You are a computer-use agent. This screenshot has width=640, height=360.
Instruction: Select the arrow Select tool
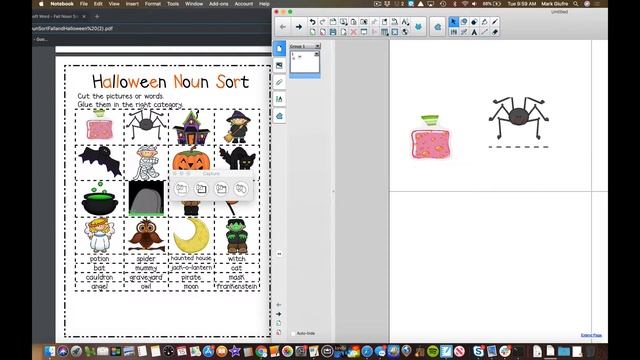pos(453,22)
